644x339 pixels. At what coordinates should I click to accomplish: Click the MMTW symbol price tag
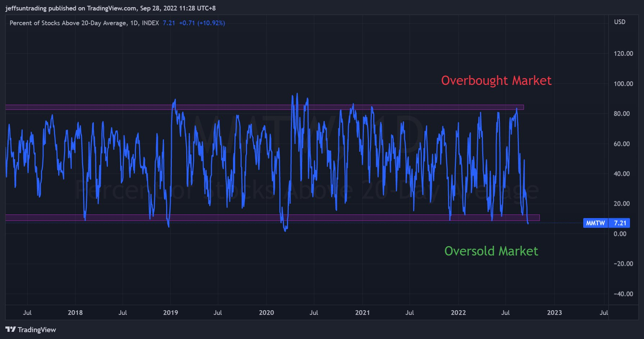[595, 223]
